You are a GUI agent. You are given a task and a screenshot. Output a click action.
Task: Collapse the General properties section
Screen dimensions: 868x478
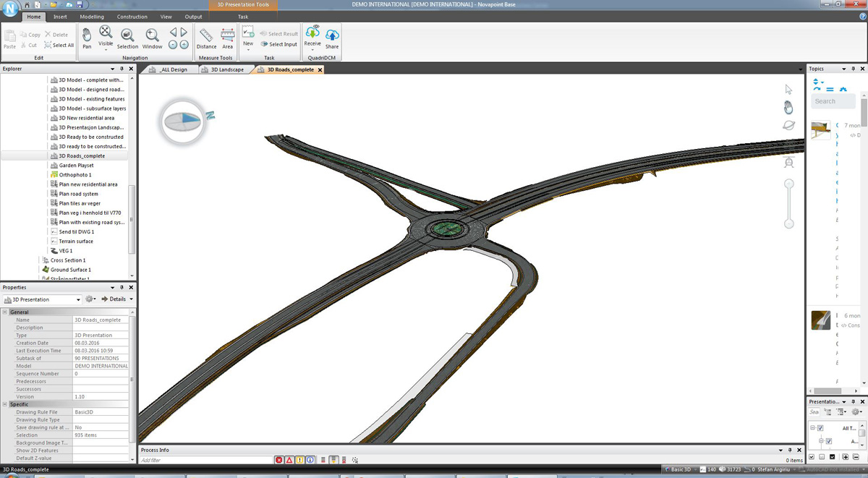5,312
